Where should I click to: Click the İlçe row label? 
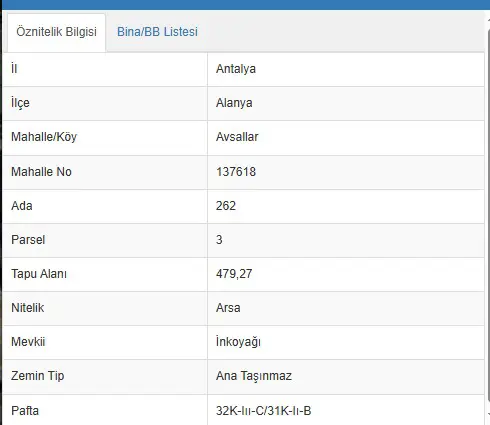click(x=20, y=103)
